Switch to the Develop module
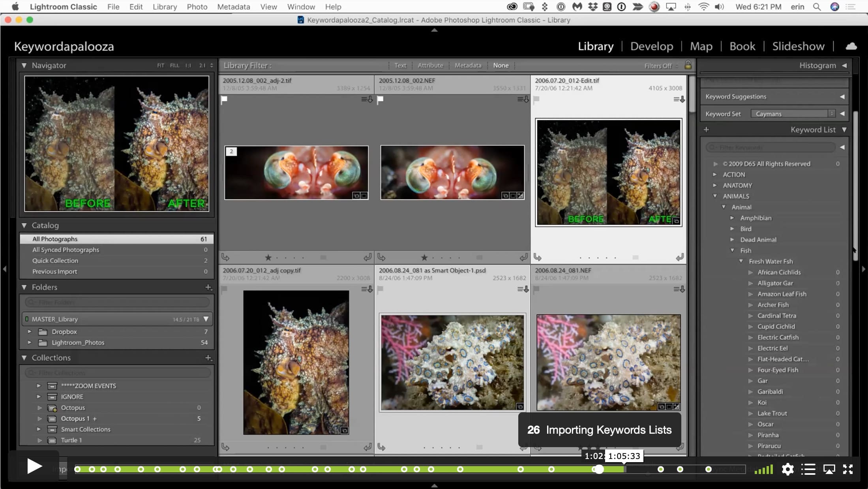The height and width of the screenshot is (489, 868). coord(651,46)
